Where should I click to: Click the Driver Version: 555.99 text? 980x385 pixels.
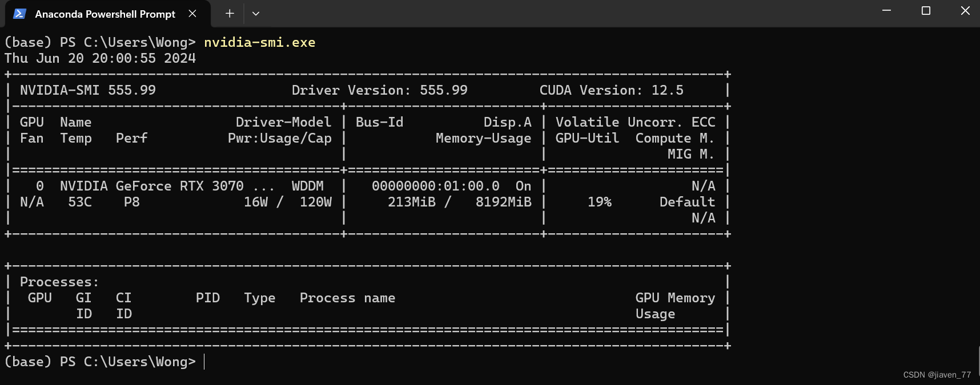(380, 90)
